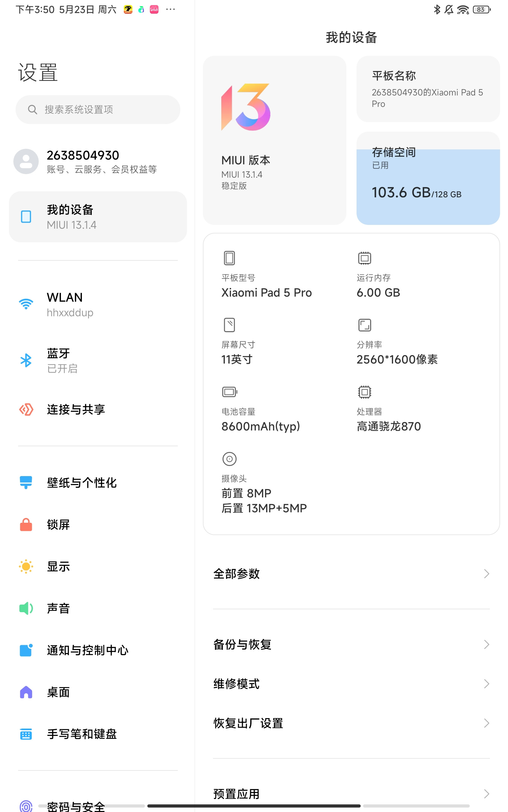Tap the purple home icon for 桌面
Image resolution: width=508 pixels, height=812 pixels.
pos(26,692)
